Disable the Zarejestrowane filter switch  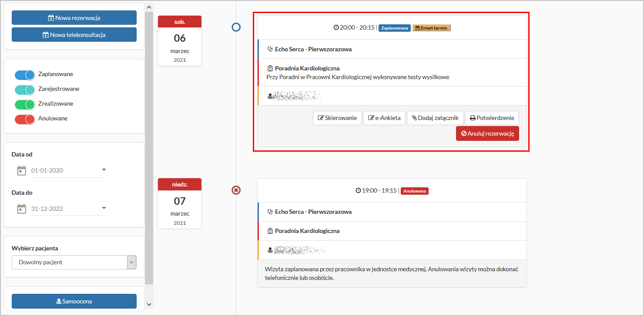pyautogui.click(x=25, y=90)
